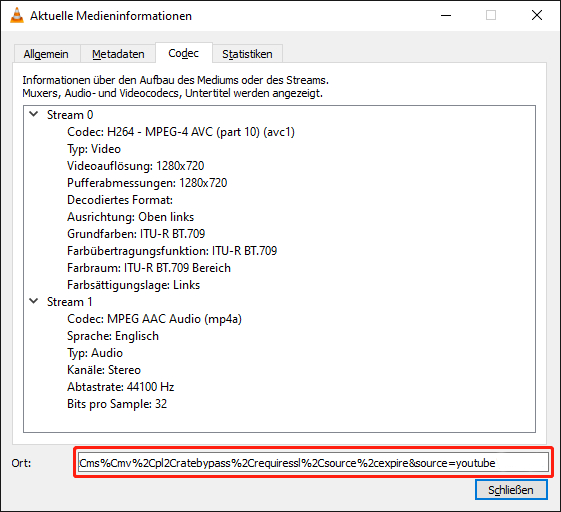This screenshot has width=561, height=512.
Task: Select the 'Decodiertes Format:' row
Action: [x=120, y=200]
